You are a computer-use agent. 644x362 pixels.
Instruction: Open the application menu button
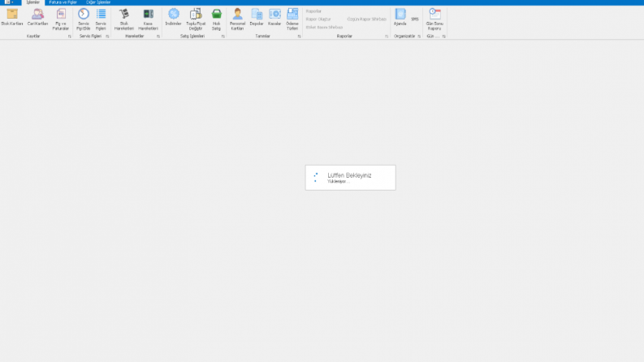[x=10, y=2]
